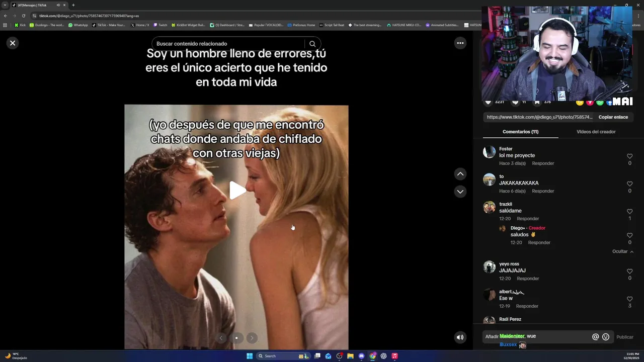644x362 pixels.
Task: Go to next post with down chevron
Action: [x=460, y=192]
